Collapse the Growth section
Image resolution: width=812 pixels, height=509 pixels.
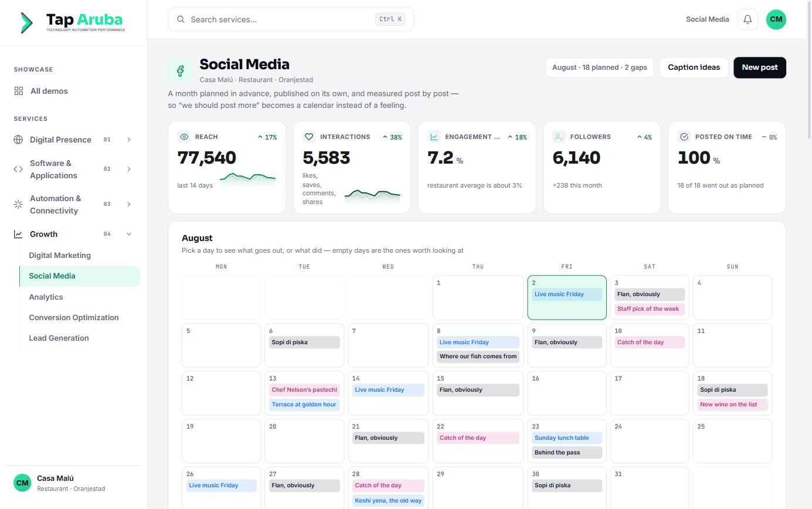73,234
